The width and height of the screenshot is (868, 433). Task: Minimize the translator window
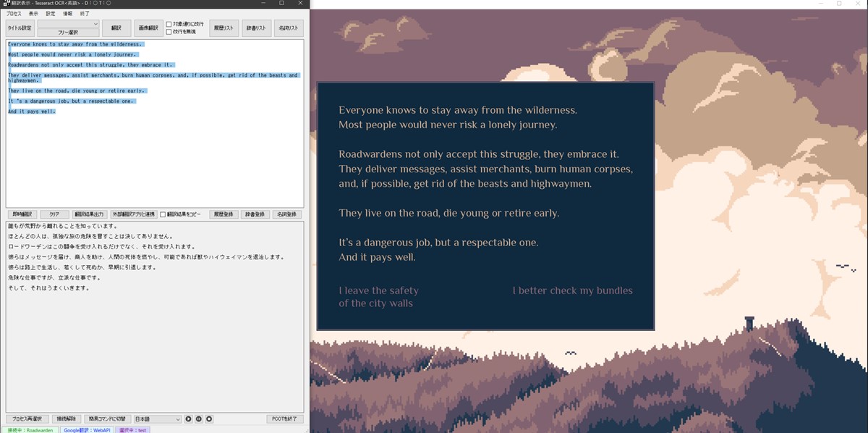pyautogui.click(x=262, y=4)
